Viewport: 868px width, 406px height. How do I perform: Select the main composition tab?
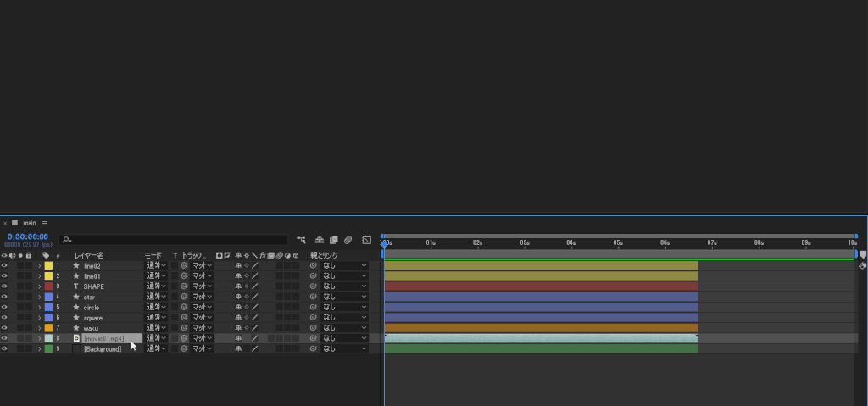[x=30, y=223]
